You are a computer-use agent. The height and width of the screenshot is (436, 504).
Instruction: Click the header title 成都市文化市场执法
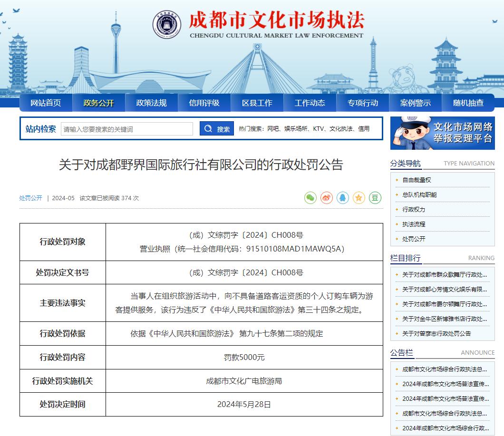click(277, 20)
